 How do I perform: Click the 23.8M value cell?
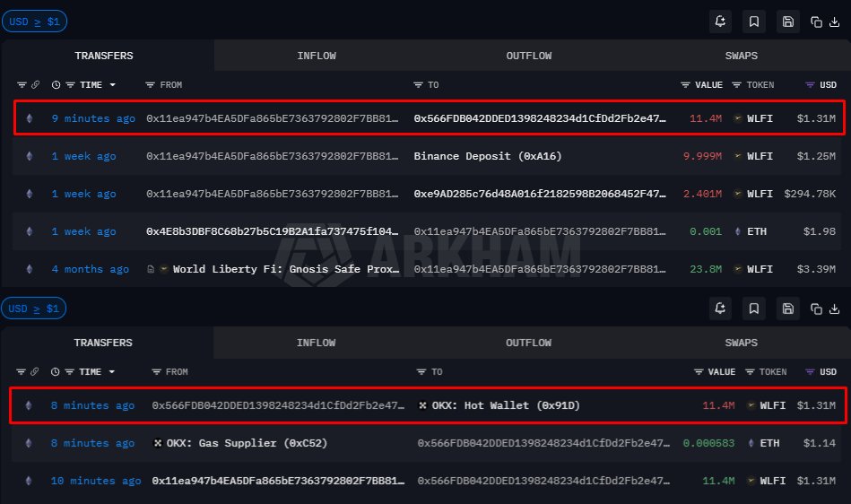[x=706, y=269]
